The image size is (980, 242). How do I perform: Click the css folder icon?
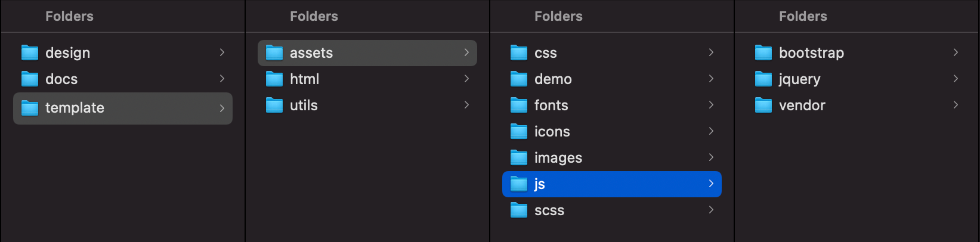coord(519,53)
